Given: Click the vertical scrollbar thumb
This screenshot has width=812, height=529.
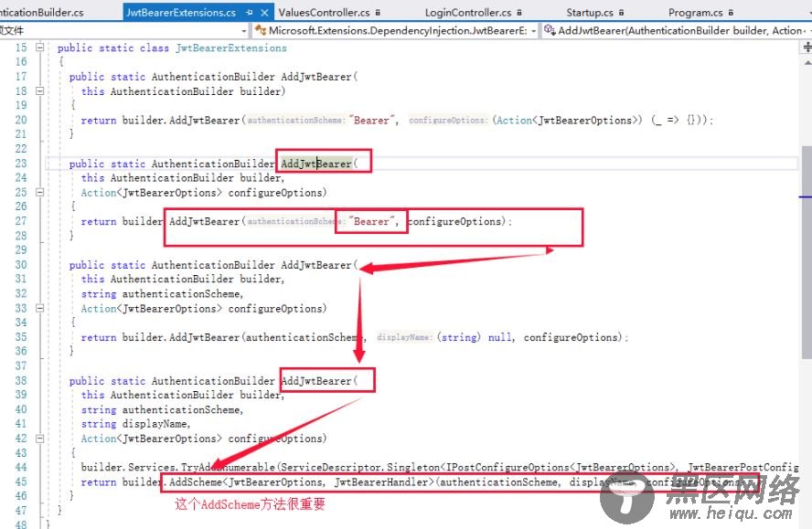Looking at the screenshot, I should click(807, 251).
